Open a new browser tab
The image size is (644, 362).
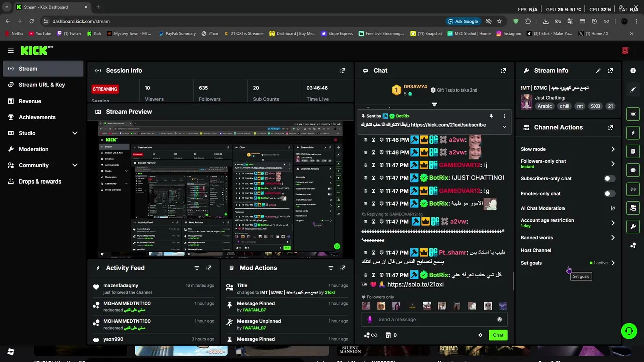(x=98, y=7)
